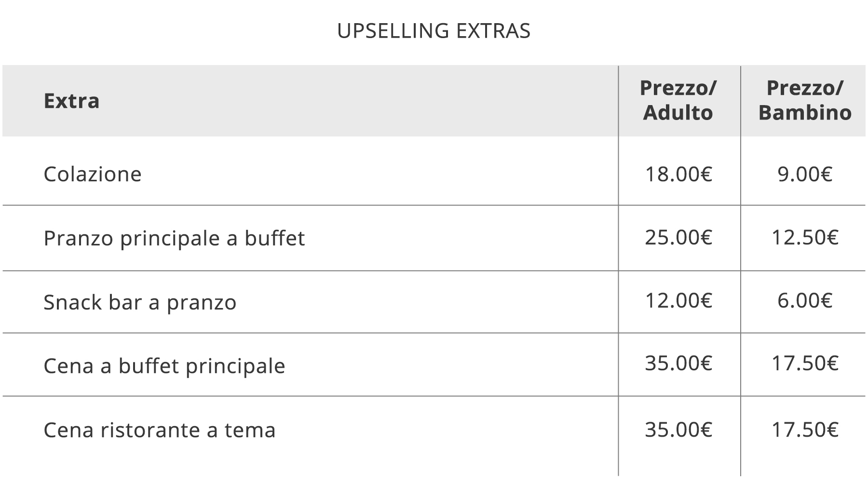Select Cena ristorante a tema child price
868x482 pixels.
[805, 429]
